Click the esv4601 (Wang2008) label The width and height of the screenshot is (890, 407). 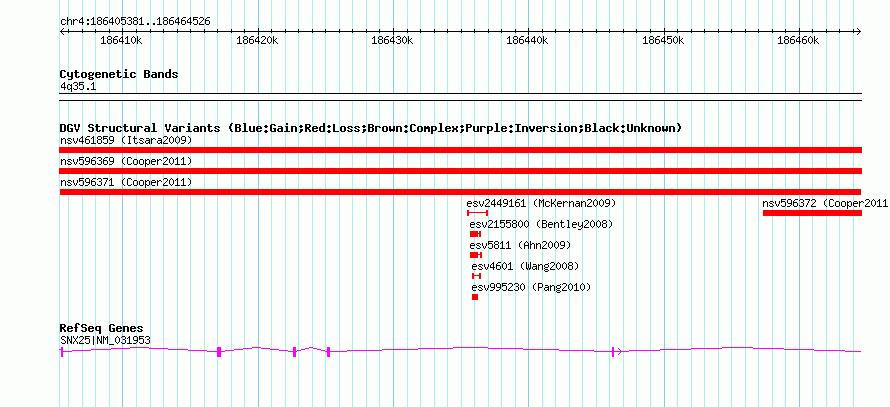click(525, 266)
